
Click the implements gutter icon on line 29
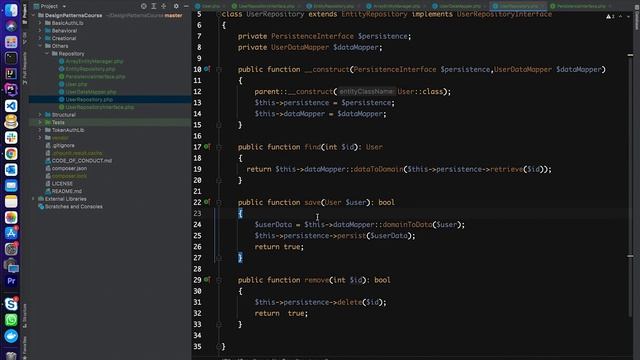click(207, 280)
